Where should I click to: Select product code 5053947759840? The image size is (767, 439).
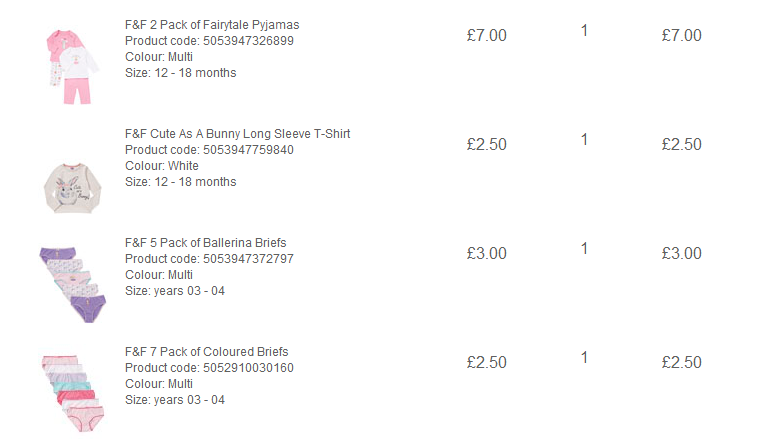pos(248,150)
